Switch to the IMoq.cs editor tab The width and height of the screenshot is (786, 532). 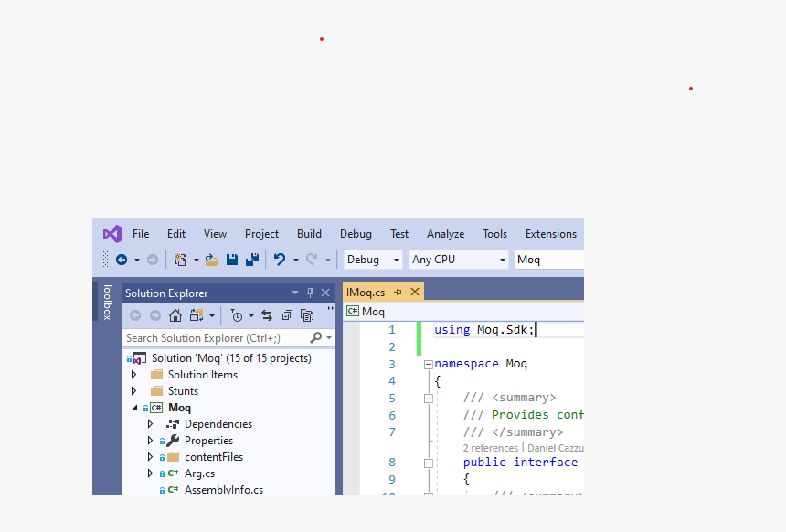point(366,293)
